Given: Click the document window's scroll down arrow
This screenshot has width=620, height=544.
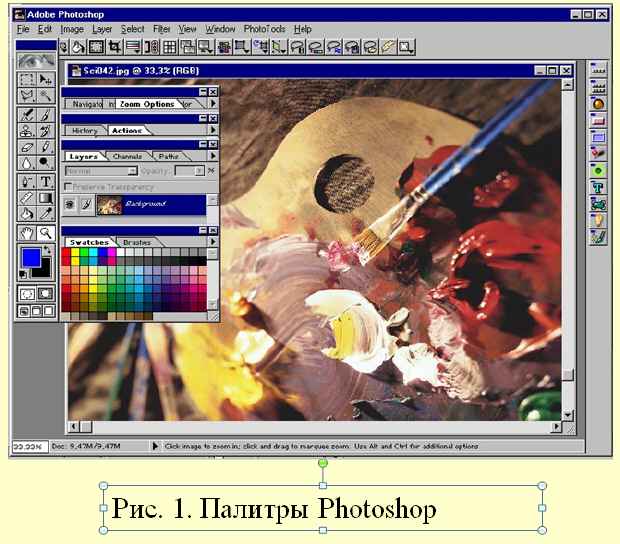Looking at the screenshot, I should click(567, 415).
